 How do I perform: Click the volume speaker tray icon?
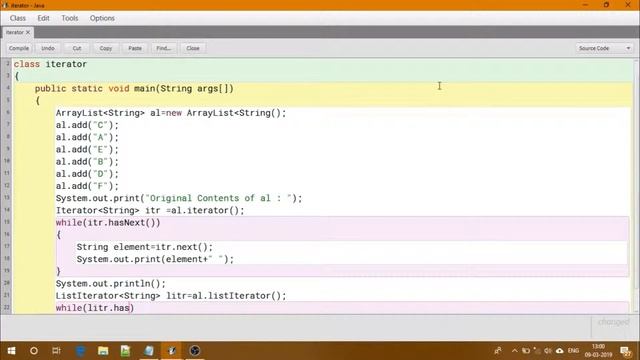click(x=548, y=351)
